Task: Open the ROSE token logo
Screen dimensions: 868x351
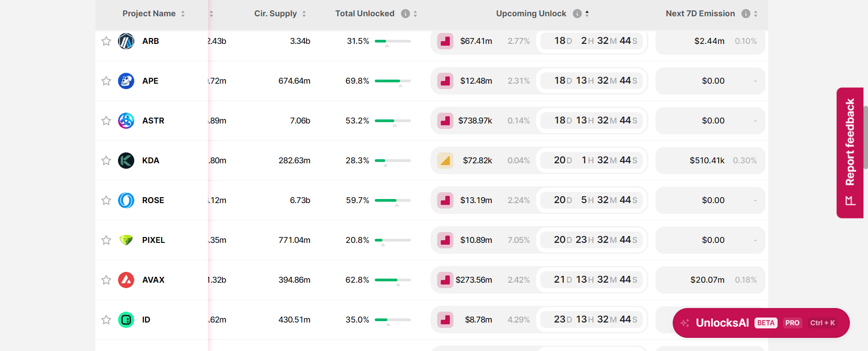Action: pyautogui.click(x=126, y=200)
